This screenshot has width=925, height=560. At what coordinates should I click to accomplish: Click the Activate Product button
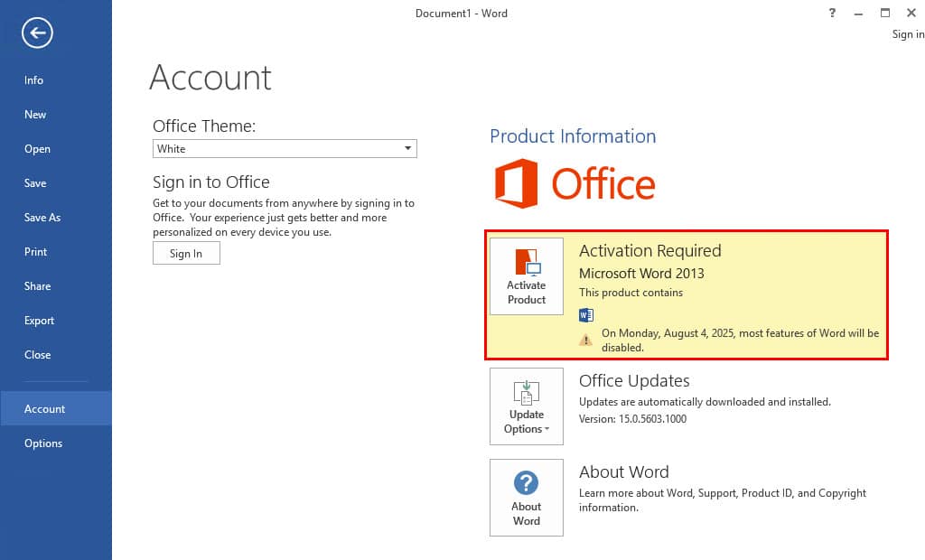(527, 276)
